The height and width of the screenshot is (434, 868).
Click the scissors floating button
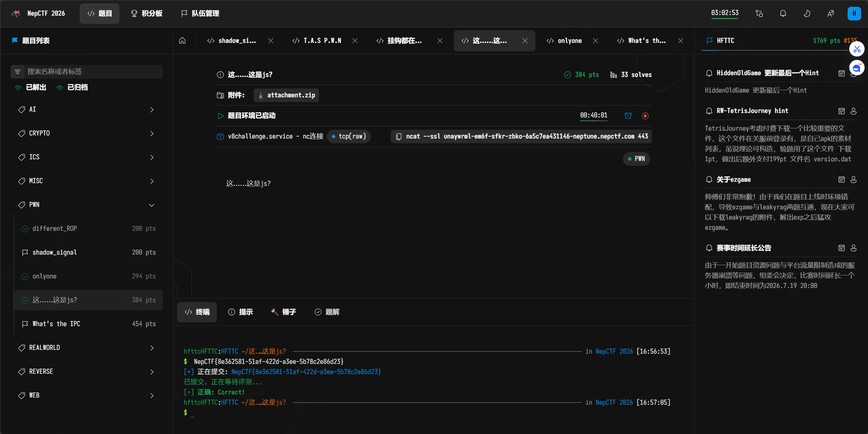tap(857, 49)
